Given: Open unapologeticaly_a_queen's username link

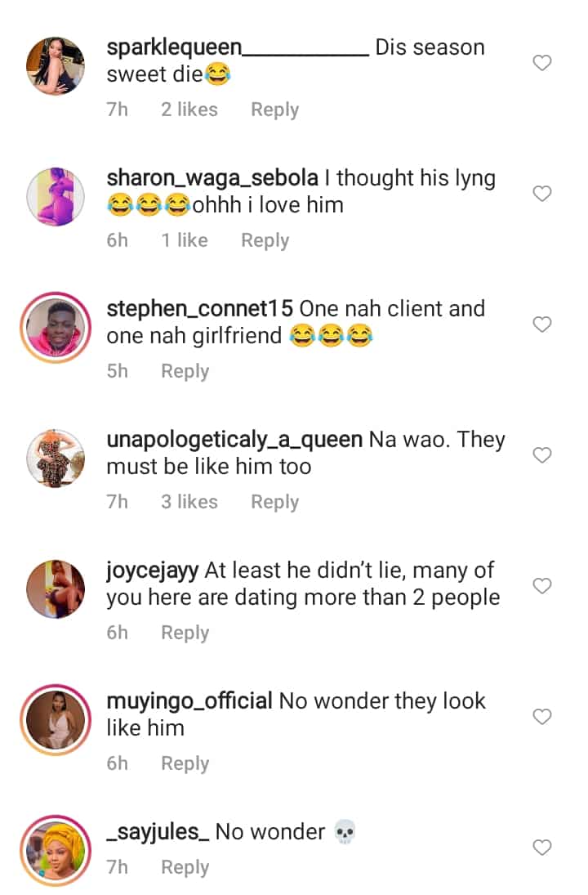Looking at the screenshot, I should coord(234,440).
